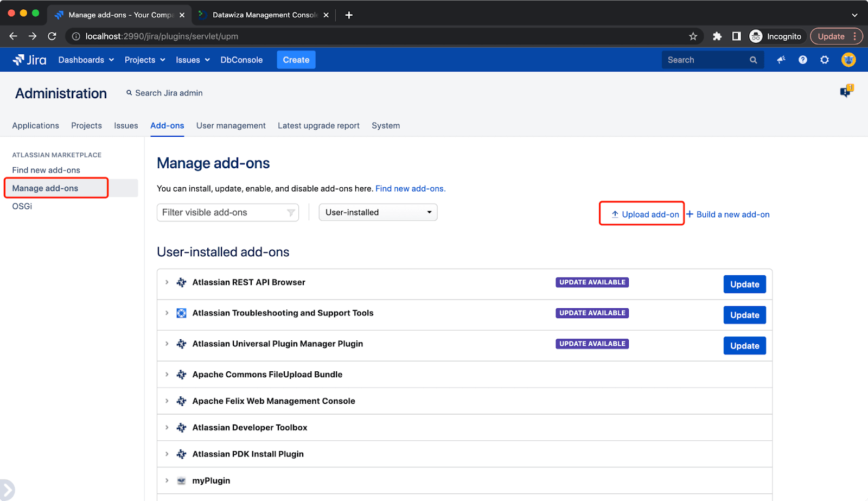This screenshot has width=868, height=501.
Task: Open the Dashboards dropdown menu
Action: coord(86,60)
